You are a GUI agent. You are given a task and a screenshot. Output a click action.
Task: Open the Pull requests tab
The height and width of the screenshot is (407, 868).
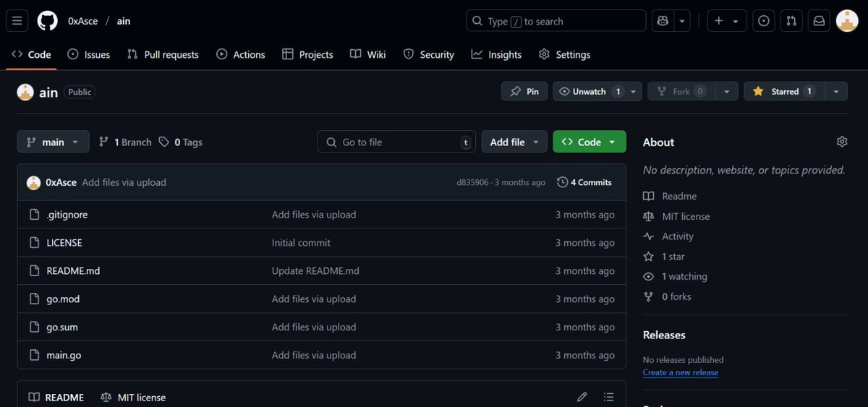point(163,54)
